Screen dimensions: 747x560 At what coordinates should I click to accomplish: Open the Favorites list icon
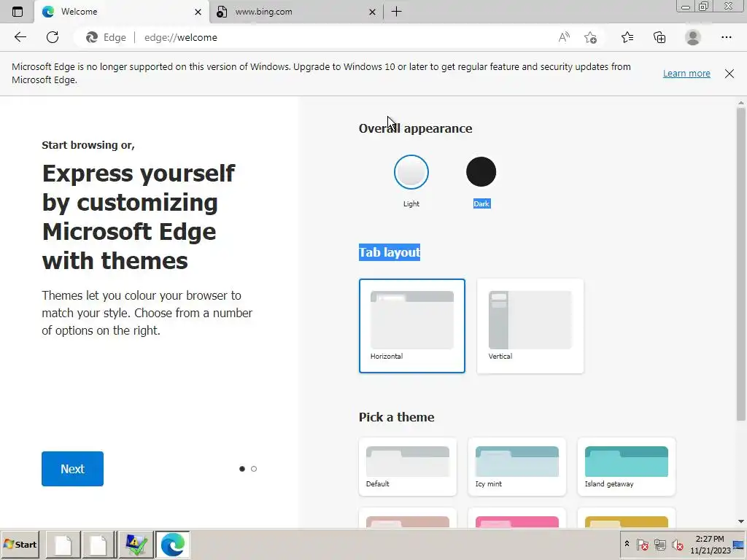point(627,37)
